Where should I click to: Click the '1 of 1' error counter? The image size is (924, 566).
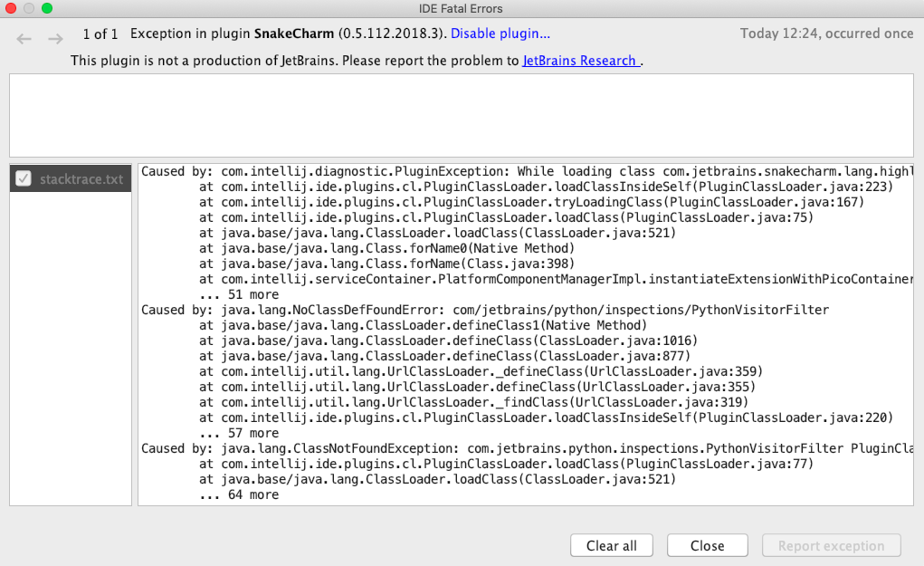(x=100, y=34)
